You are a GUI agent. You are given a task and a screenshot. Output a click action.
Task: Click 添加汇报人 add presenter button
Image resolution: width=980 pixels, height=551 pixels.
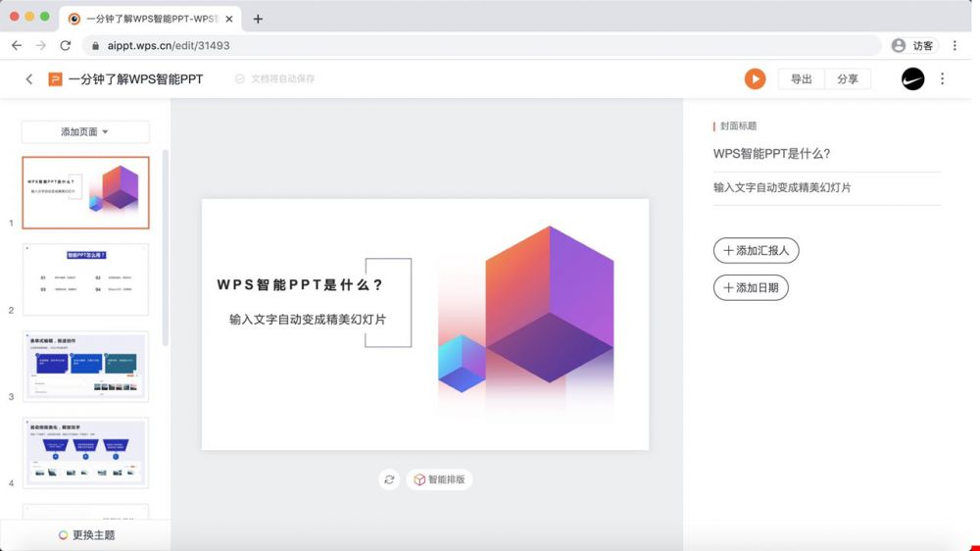756,251
